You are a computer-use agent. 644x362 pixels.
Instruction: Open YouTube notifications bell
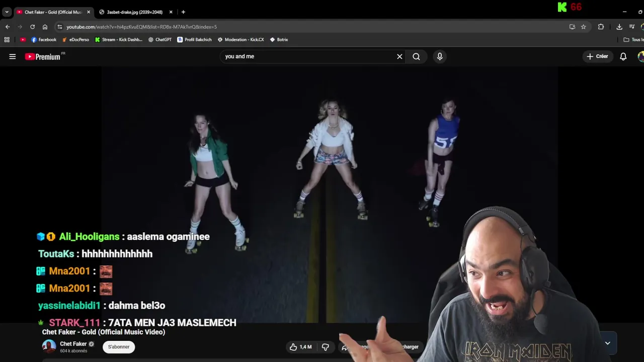623,56
